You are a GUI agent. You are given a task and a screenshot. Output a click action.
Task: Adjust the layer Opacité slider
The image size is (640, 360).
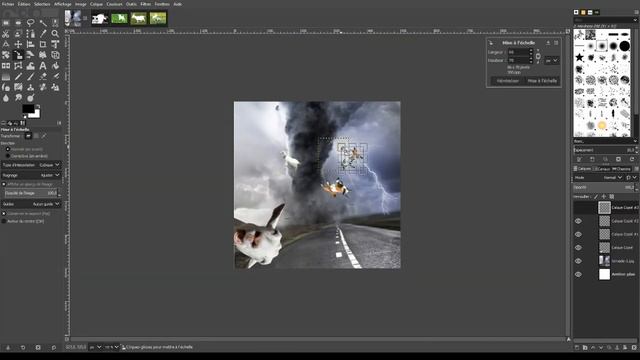click(x=605, y=187)
